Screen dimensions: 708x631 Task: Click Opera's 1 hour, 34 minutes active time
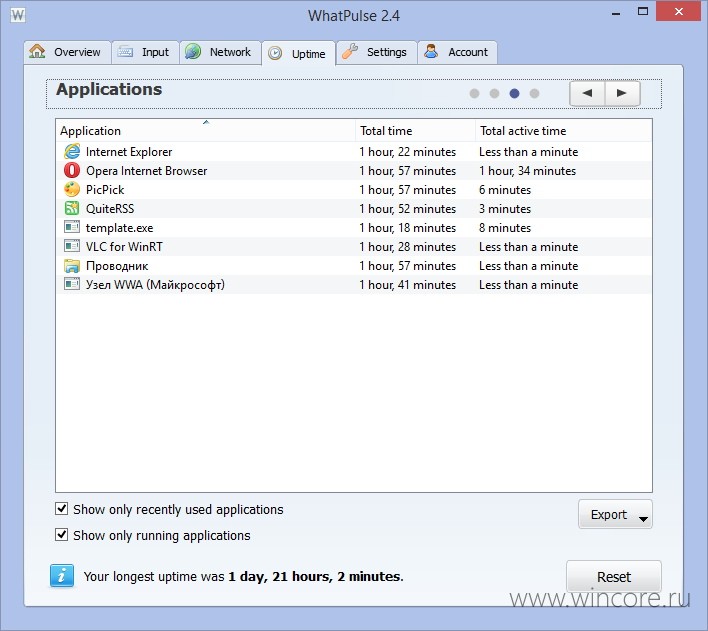[527, 171]
